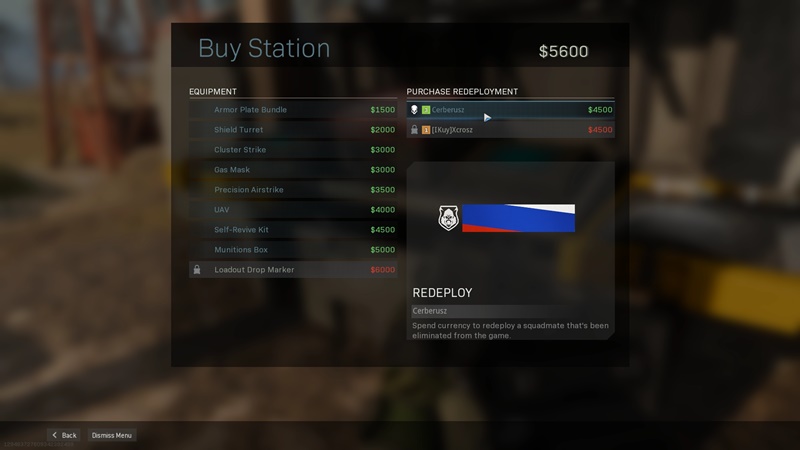Select Shield Turret for $2000

point(293,130)
